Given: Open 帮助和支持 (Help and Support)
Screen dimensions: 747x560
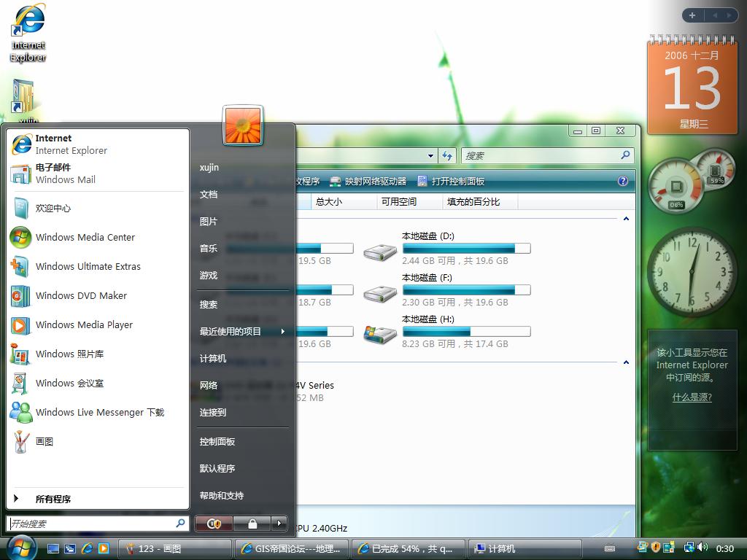Looking at the screenshot, I should (222, 496).
